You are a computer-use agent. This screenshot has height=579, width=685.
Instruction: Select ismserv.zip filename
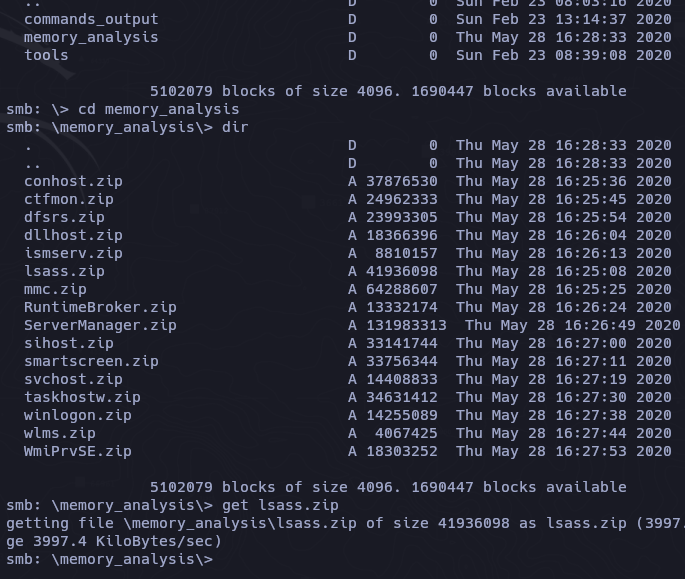73,253
